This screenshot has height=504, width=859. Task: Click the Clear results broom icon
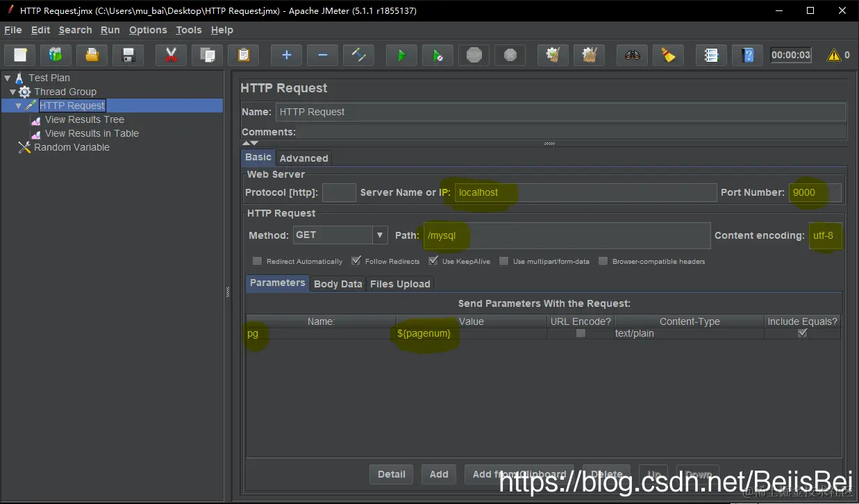point(553,55)
